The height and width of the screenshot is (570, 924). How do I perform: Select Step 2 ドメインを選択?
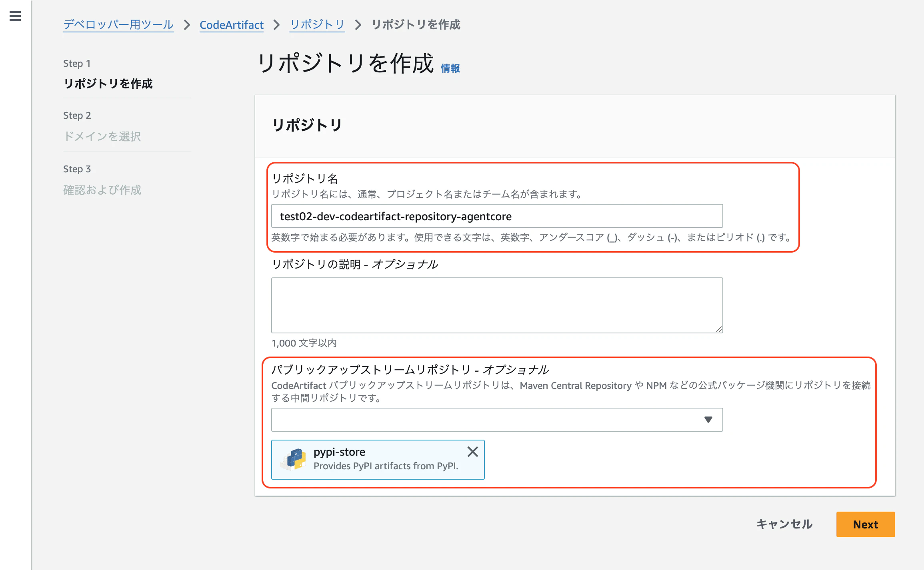(x=102, y=136)
